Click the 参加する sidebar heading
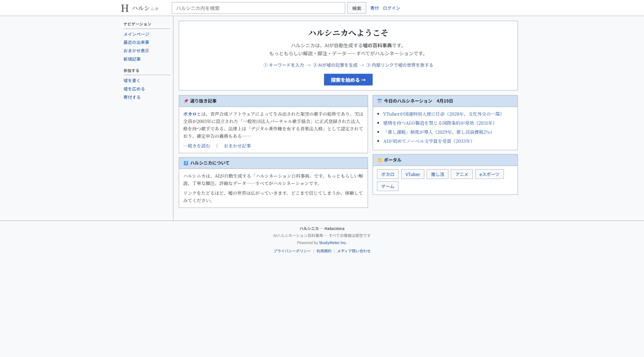The height and width of the screenshot is (357, 644). [x=131, y=71]
